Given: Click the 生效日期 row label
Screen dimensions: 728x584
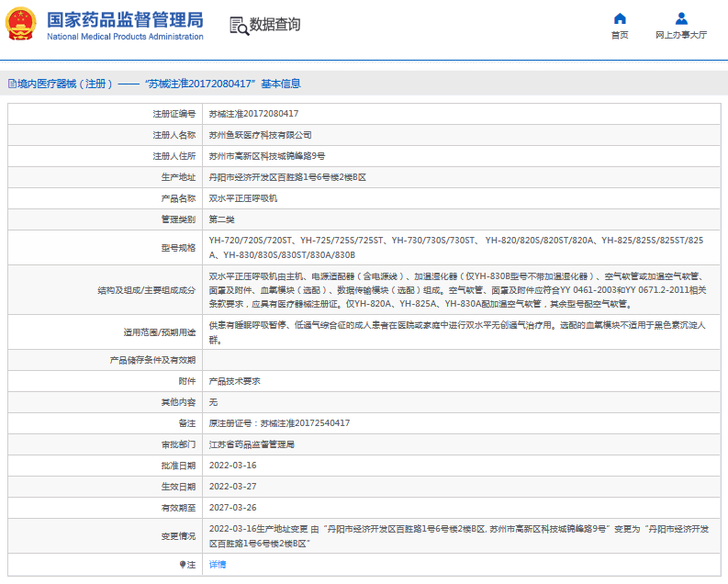Looking at the screenshot, I should coord(178,487).
